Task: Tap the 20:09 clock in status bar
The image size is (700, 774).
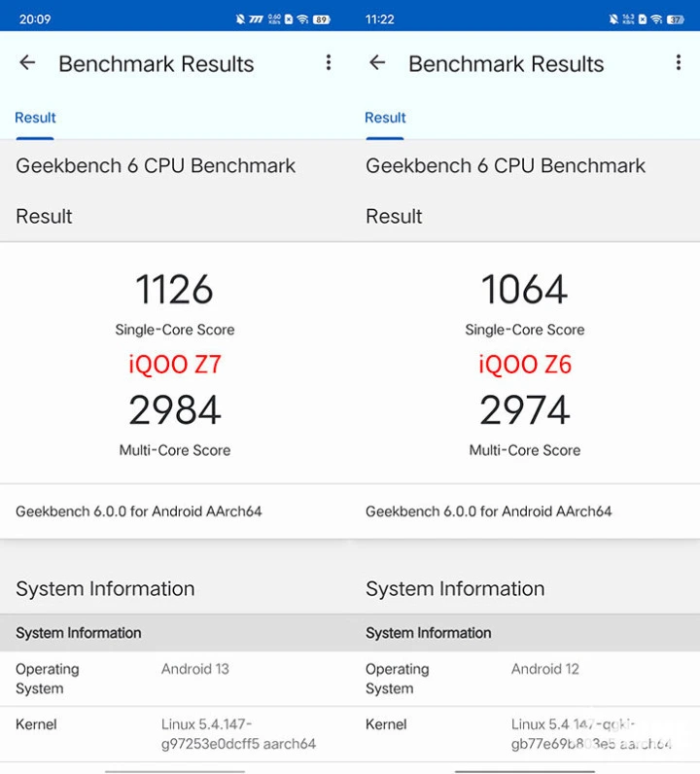Action: [35, 18]
